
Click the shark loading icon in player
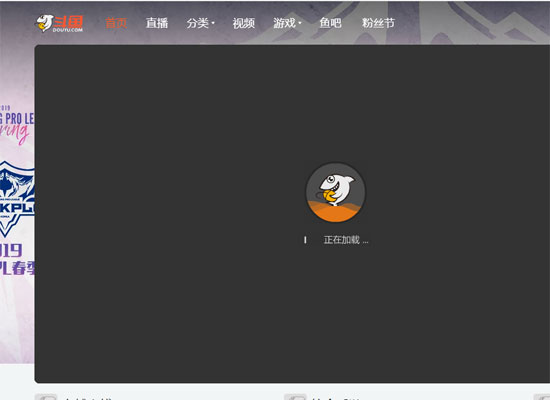point(336,192)
